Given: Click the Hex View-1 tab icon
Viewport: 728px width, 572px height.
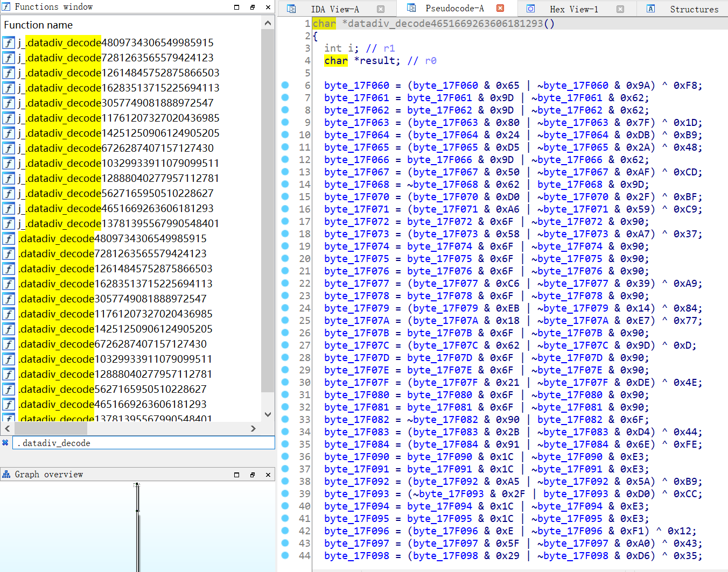Looking at the screenshot, I should [530, 9].
